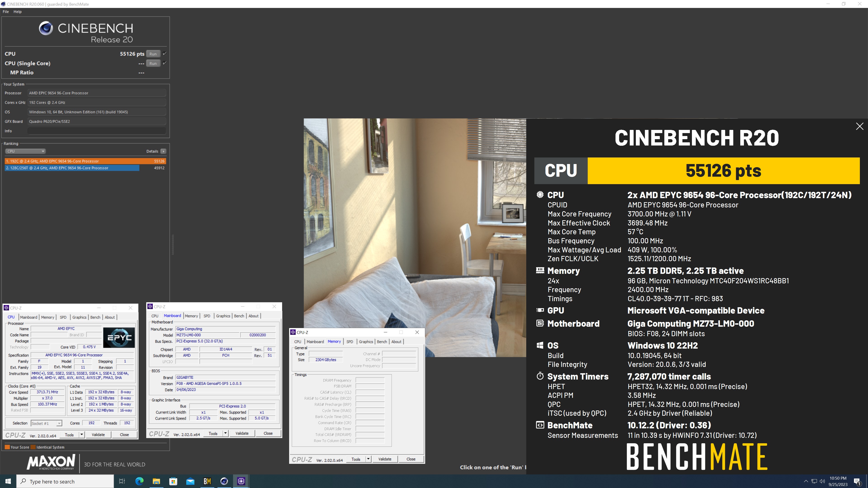The width and height of the screenshot is (868, 488).
Task: Click the Cinebench logo icon
Action: (x=45, y=28)
